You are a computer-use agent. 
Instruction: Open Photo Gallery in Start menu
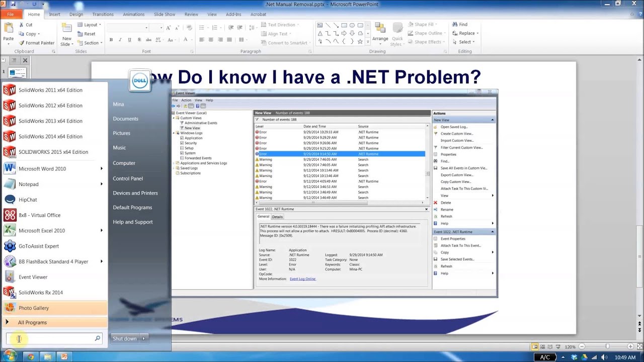[54, 308]
